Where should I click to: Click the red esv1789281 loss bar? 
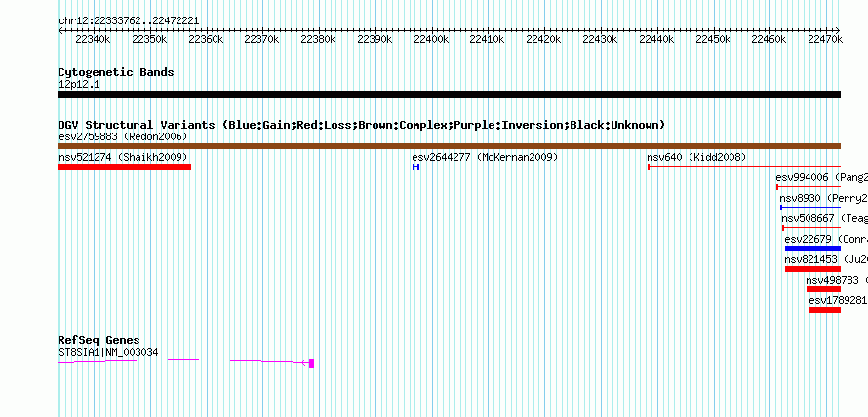click(x=825, y=310)
